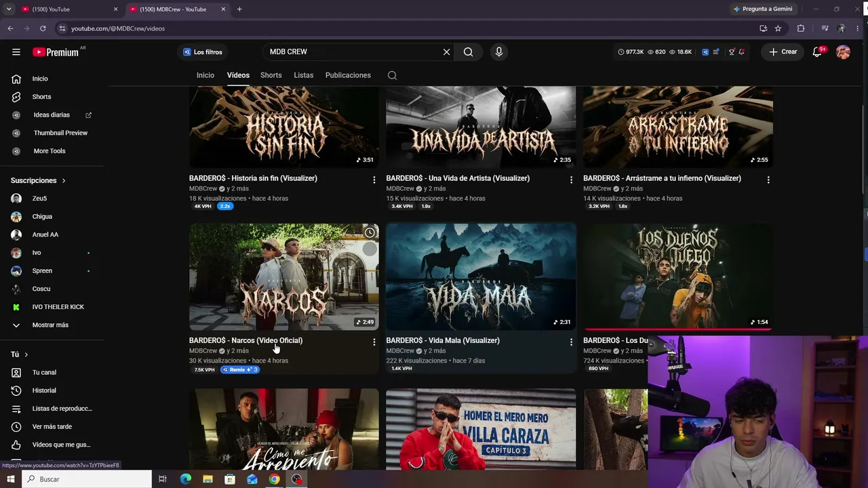Image resolution: width=868 pixels, height=488 pixels.
Task: Add Narcos video to Watch Later
Action: coord(370,232)
